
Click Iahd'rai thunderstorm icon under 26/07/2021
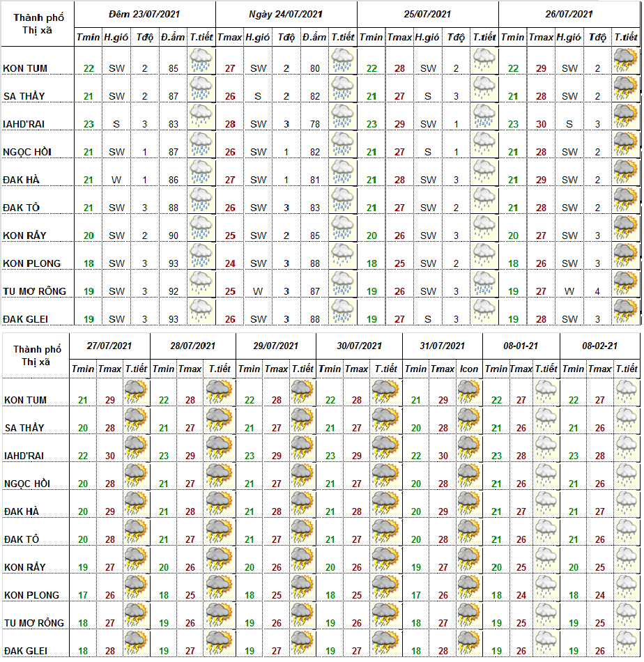[625, 116]
